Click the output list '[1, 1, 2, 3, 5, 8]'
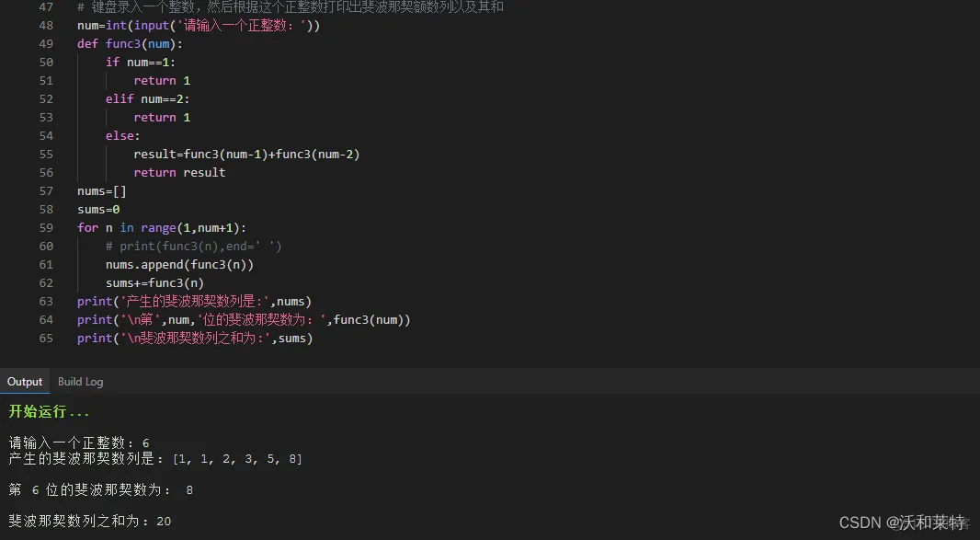The height and width of the screenshot is (540, 980). (x=237, y=459)
